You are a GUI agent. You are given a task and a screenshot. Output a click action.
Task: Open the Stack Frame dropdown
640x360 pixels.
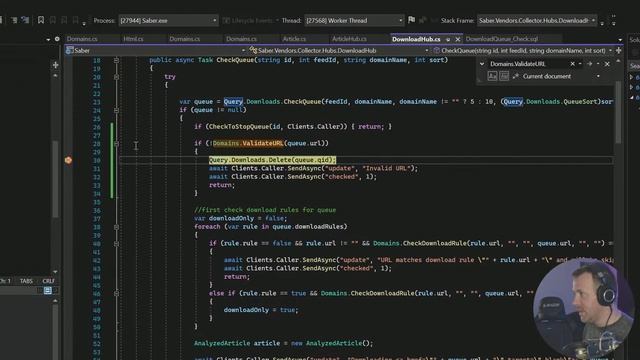pos(537,20)
